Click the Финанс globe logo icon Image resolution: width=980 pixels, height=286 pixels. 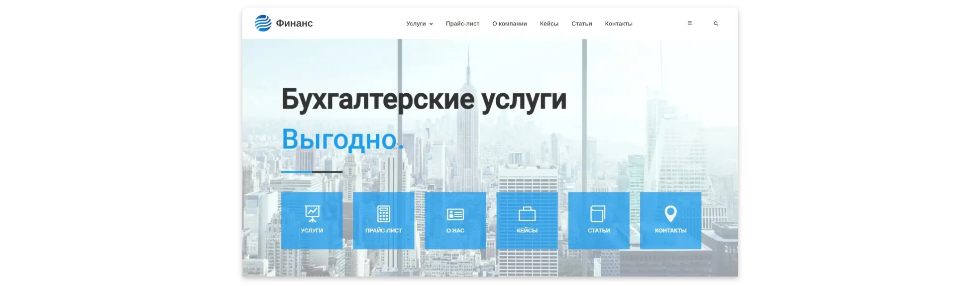coord(263,23)
